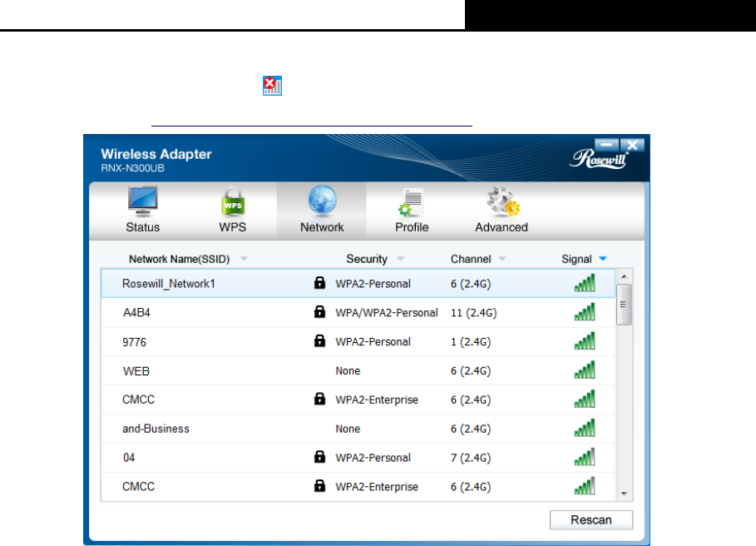Click the lock icon for network 04
The width and height of the screenshot is (756, 546).
(319, 456)
